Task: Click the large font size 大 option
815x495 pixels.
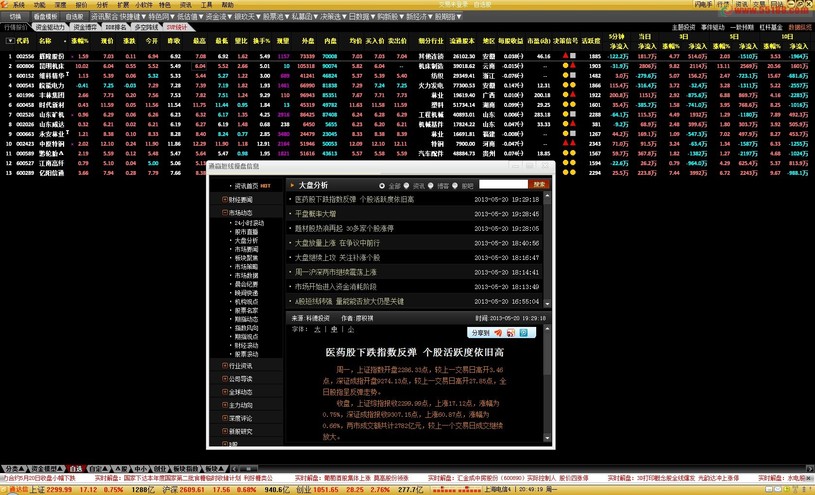Action: (317, 330)
